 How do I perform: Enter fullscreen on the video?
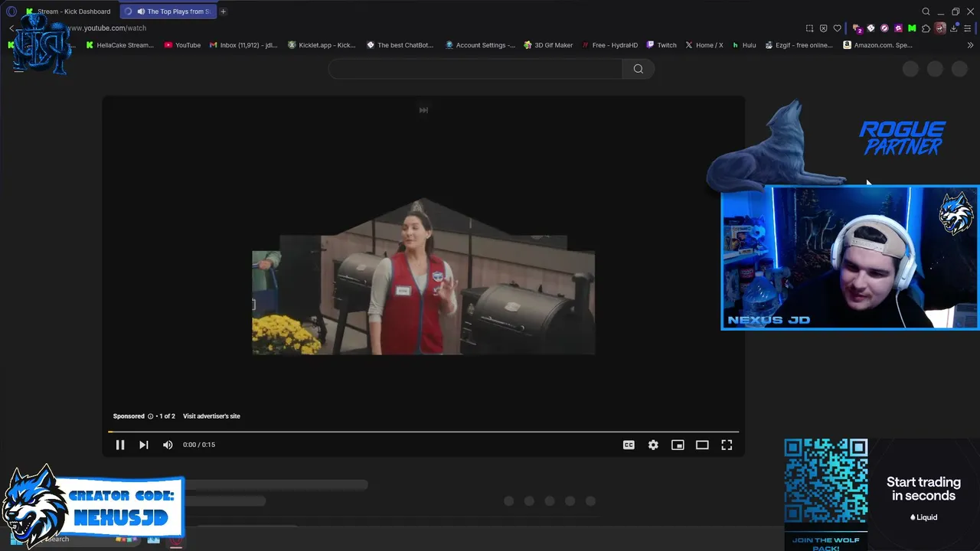point(727,445)
